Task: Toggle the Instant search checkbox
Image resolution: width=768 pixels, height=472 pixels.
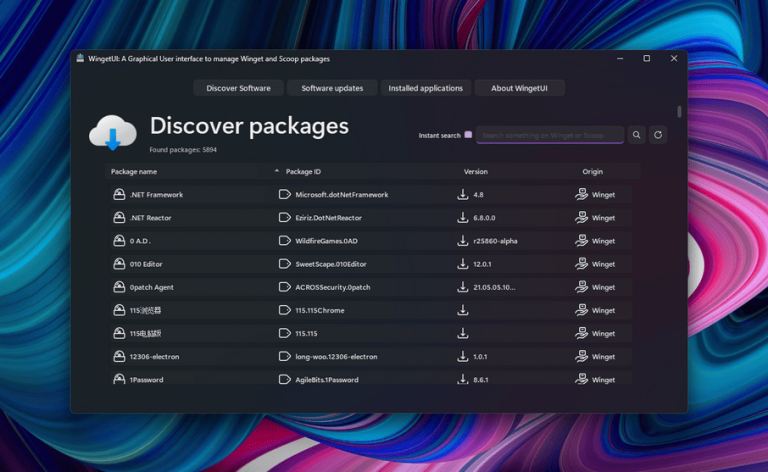Action: (x=468, y=135)
